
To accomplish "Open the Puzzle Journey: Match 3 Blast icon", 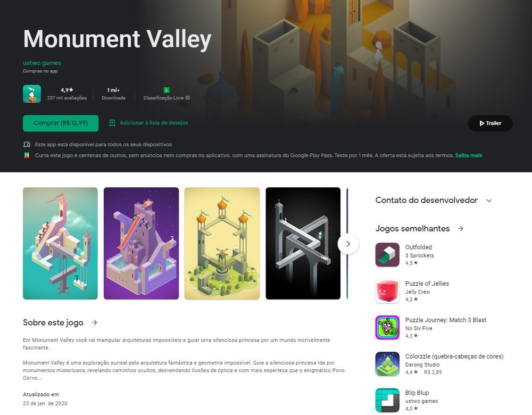I will point(387,327).
